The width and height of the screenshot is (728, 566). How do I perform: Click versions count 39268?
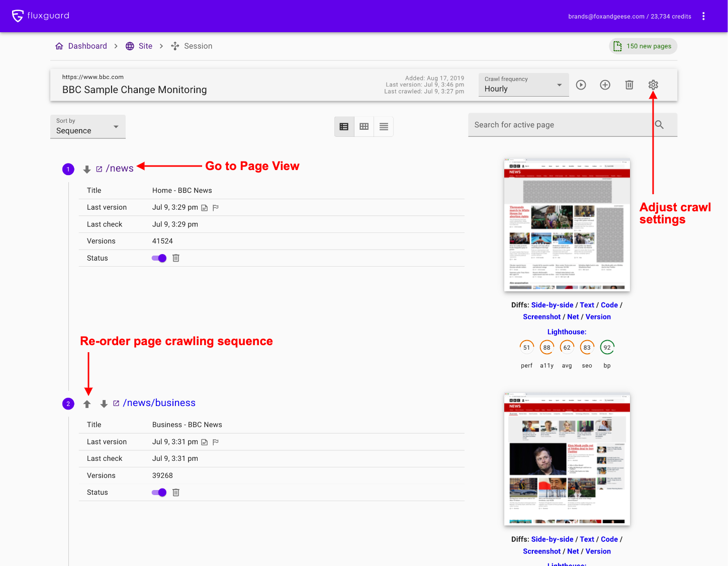(x=162, y=476)
